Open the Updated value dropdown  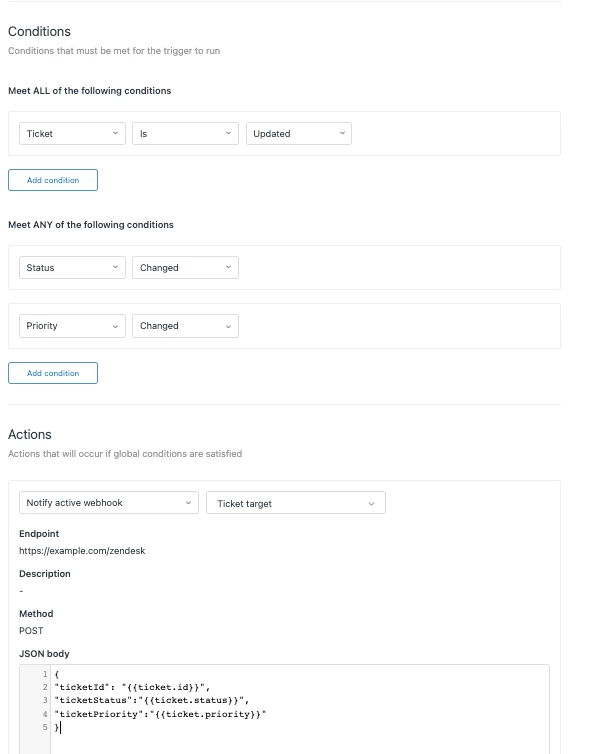pyautogui.click(x=299, y=134)
